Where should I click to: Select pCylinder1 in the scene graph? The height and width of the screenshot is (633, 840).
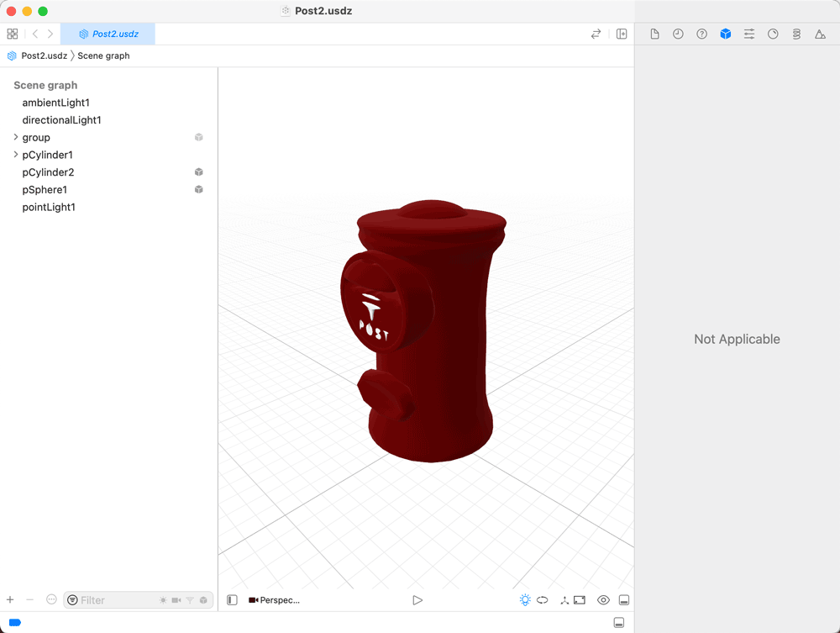point(47,155)
